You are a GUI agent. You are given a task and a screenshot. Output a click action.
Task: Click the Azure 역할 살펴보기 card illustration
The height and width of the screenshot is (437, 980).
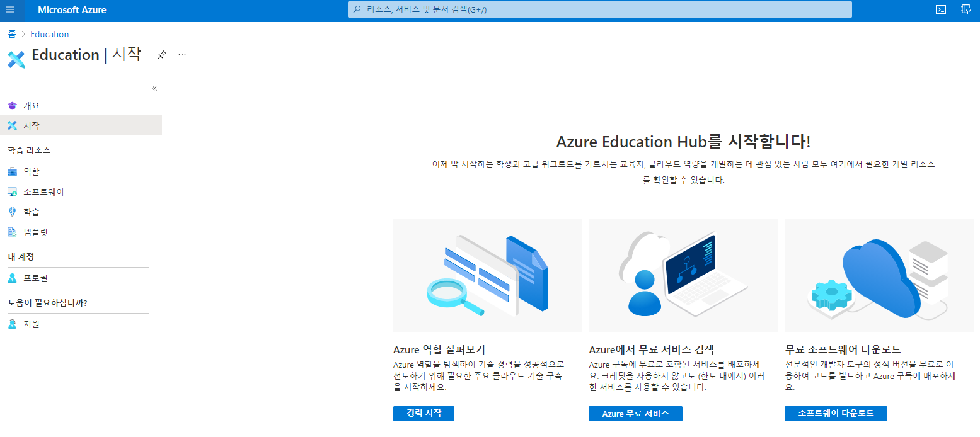point(487,276)
